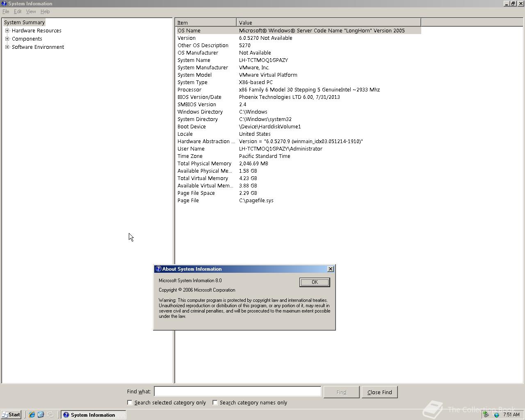525x420 pixels.
Task: Select the System Type row
Action: point(299,82)
